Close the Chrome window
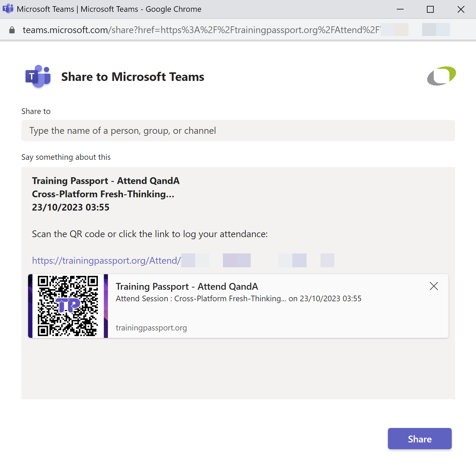Image resolution: width=476 pixels, height=469 pixels. pos(461,9)
